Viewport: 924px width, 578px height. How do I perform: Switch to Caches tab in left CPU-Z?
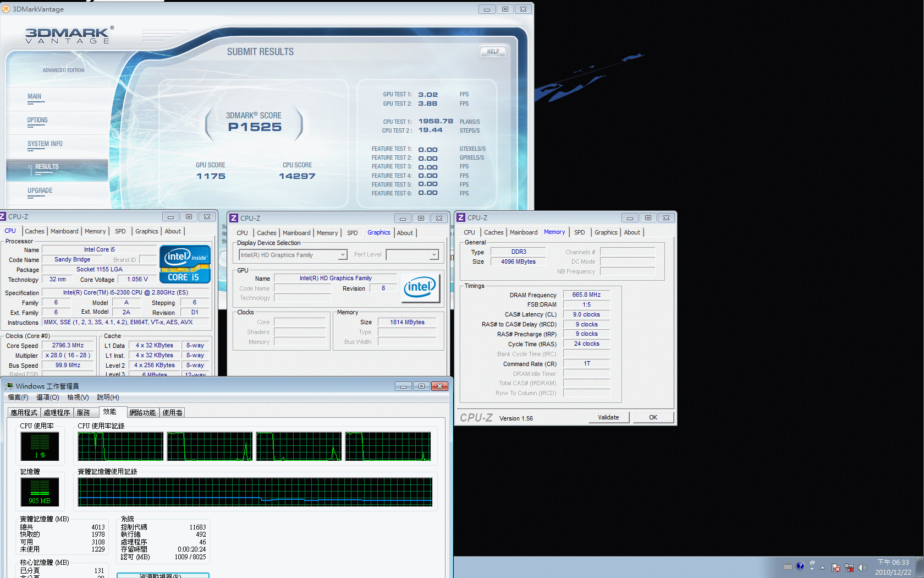[x=34, y=231]
